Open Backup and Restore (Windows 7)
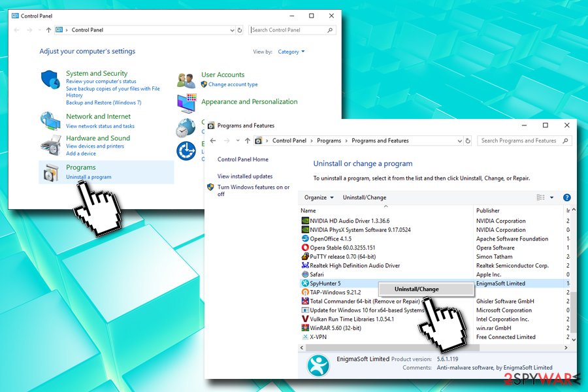The image size is (588, 392). click(103, 103)
